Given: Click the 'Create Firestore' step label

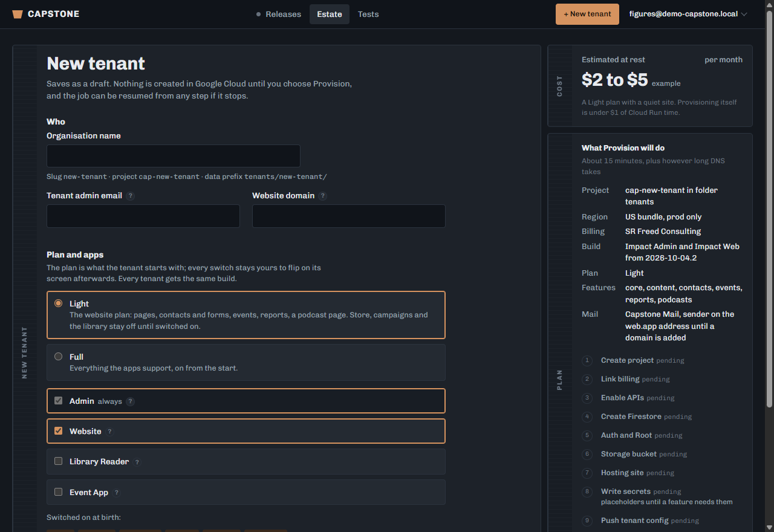Looking at the screenshot, I should point(631,417).
